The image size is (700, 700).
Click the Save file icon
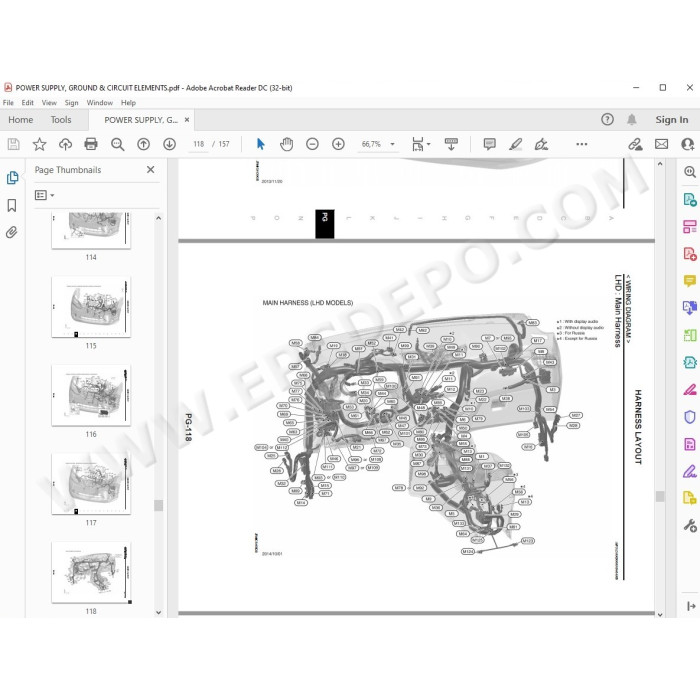coord(13,144)
